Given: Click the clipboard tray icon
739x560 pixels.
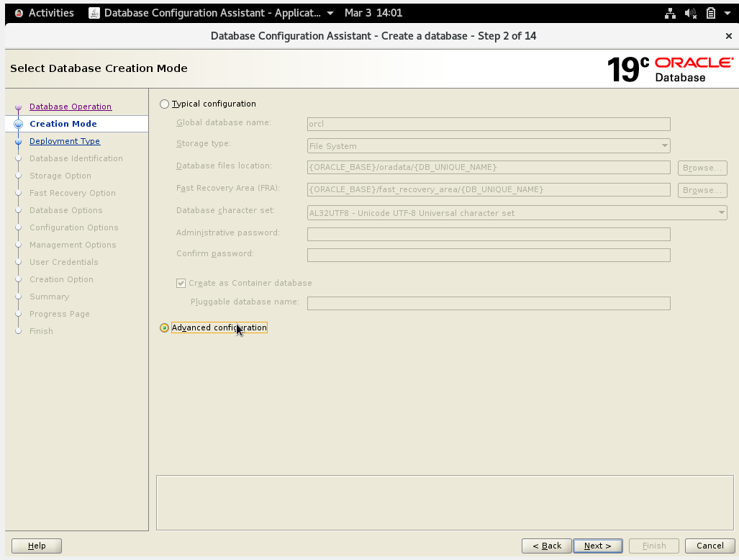Looking at the screenshot, I should (x=711, y=13).
